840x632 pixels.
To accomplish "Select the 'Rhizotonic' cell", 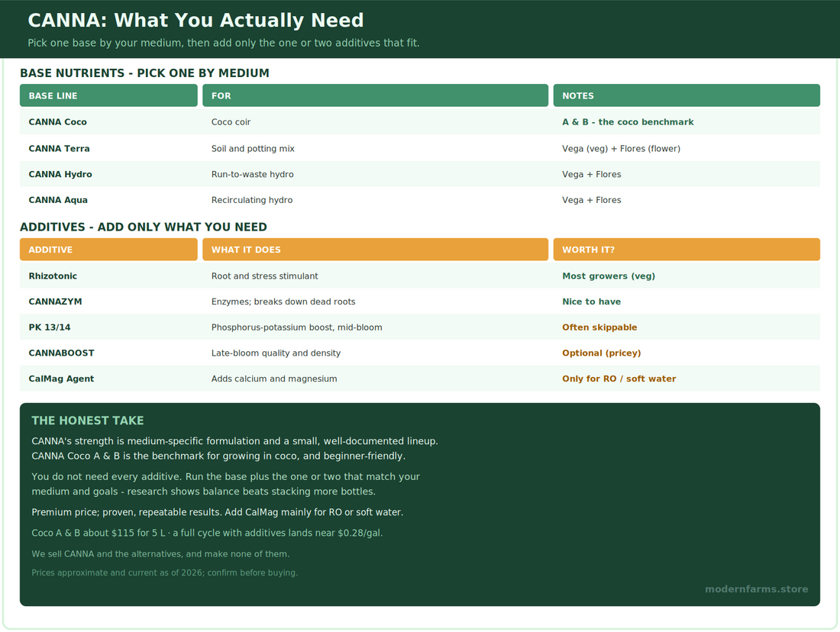I will pyautogui.click(x=53, y=276).
